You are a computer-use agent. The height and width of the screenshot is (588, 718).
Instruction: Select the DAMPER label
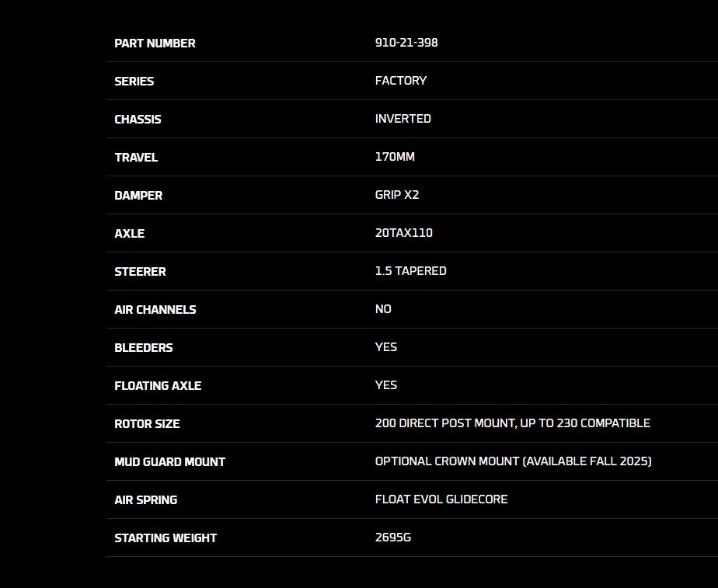tap(138, 196)
